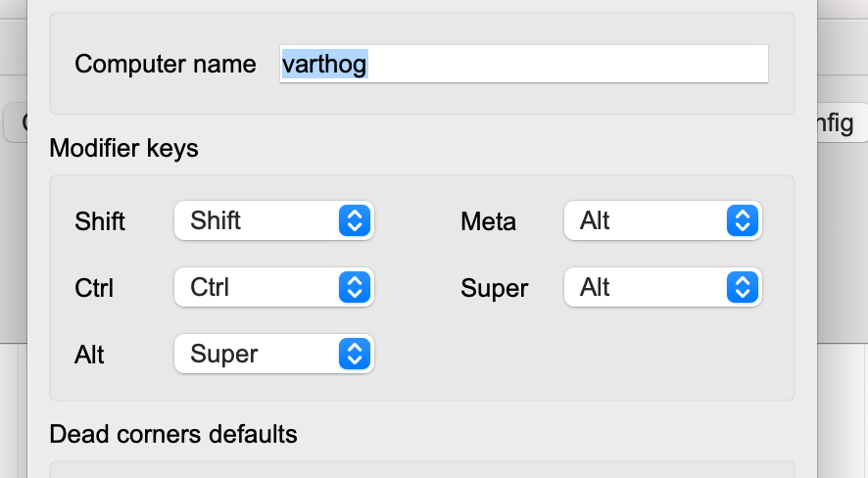Click the "Dead corners defaults" heading
Viewport: 868px width, 478px height.
[172, 433]
